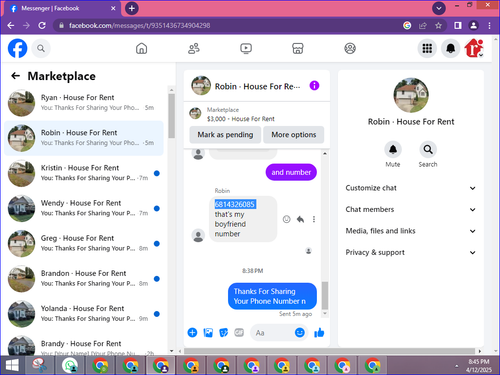This screenshot has height=375, width=500.
Task: Mute the conversation with Robin
Action: coord(393,150)
